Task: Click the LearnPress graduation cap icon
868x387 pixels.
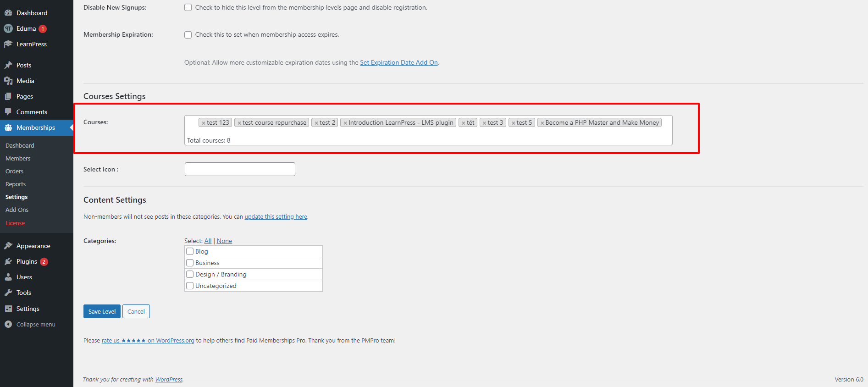Action: coord(8,44)
